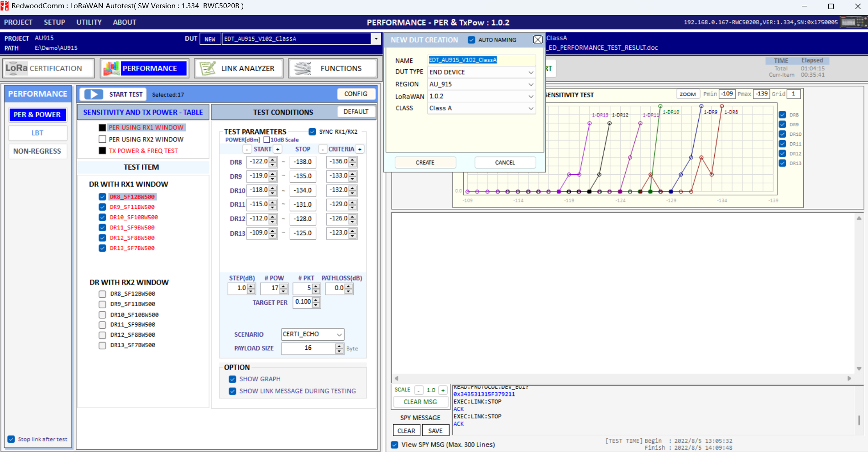
Task: Toggle SHOW LINK MESSAGE DURING TESTING
Action: click(232, 391)
